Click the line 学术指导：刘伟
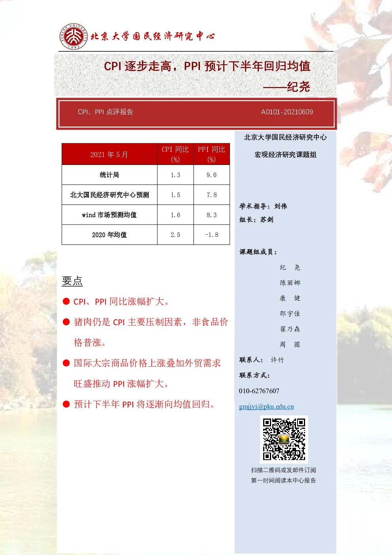Screen dimensions: 392x555 [x=263, y=206]
